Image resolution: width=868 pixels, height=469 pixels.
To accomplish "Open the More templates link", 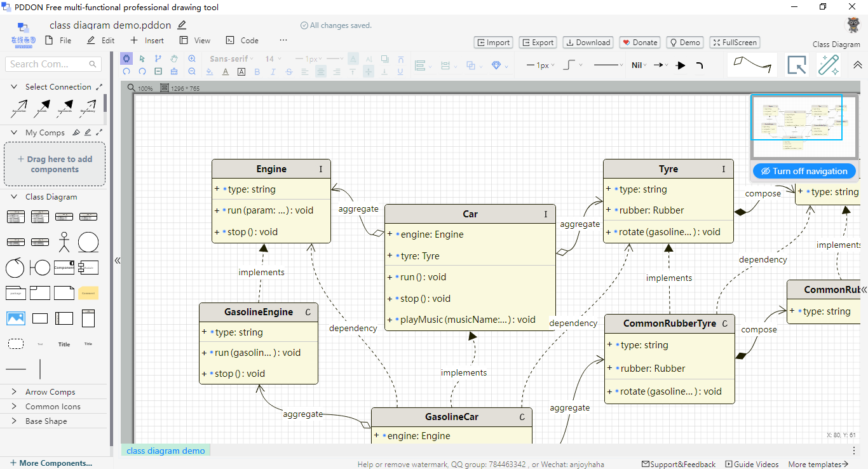I will (818, 464).
